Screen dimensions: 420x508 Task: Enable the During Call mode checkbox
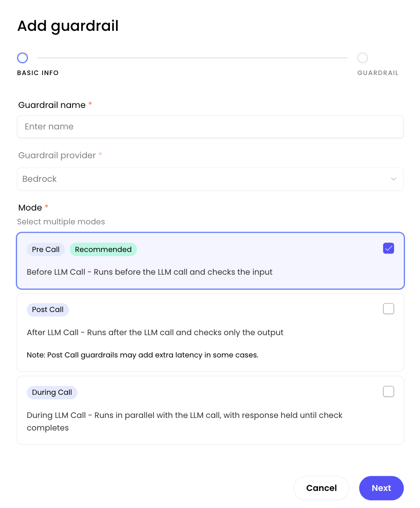point(388,392)
